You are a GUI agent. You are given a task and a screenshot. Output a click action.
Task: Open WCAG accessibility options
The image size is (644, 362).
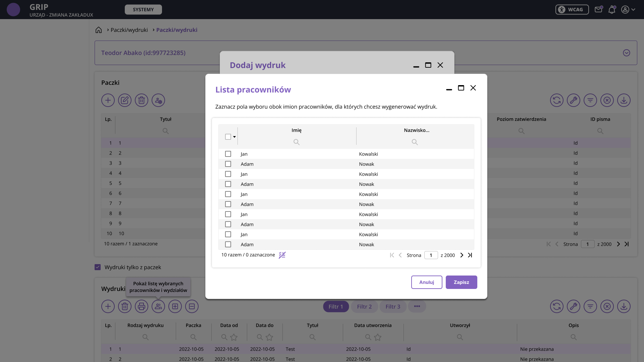[572, 9]
